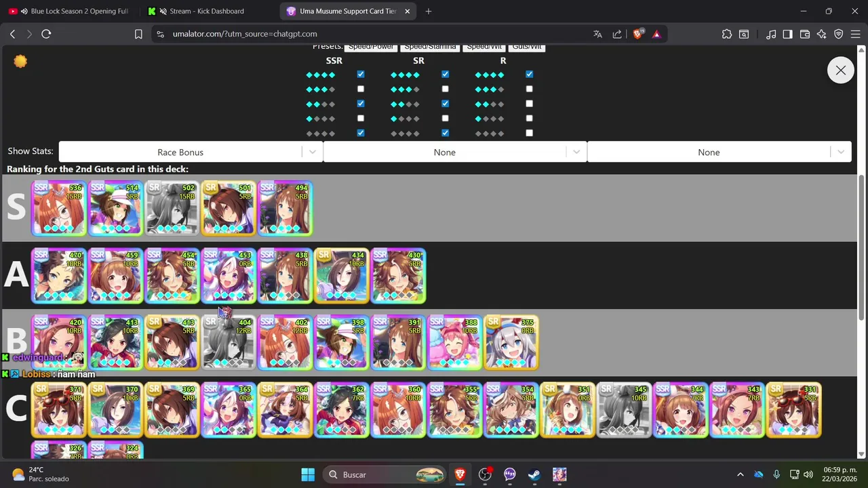Apply the Speed/Wit preset
This screenshot has width=868, height=488.
[x=484, y=47]
